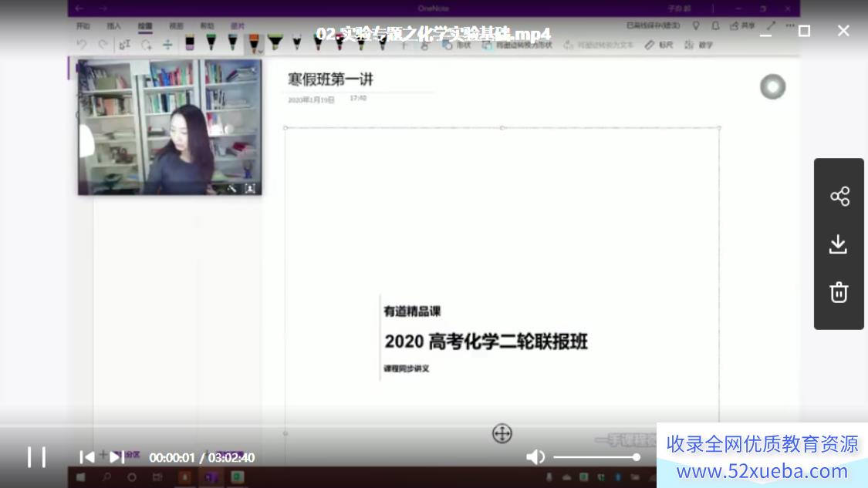868x488 pixels.
Task: Open the 帮助 tab in OneNote
Action: click(207, 26)
